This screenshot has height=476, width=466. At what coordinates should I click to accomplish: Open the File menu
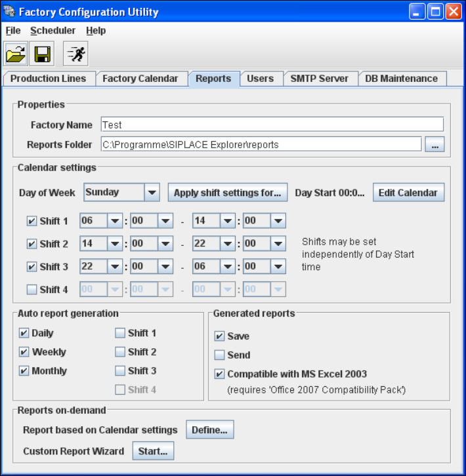[x=13, y=31]
